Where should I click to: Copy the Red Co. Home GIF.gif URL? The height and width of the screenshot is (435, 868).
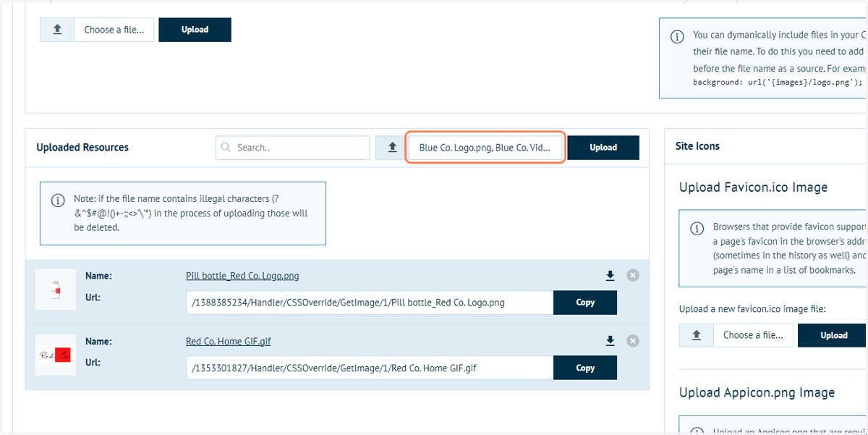(585, 368)
